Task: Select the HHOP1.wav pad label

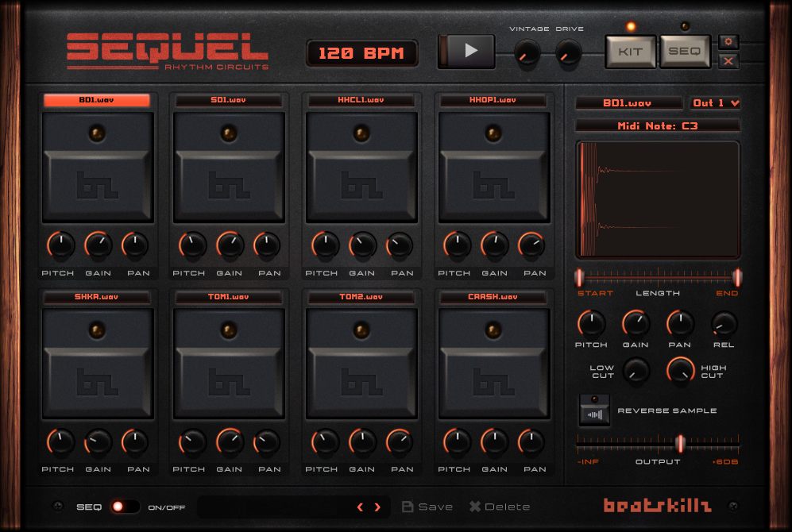Action: [493, 100]
